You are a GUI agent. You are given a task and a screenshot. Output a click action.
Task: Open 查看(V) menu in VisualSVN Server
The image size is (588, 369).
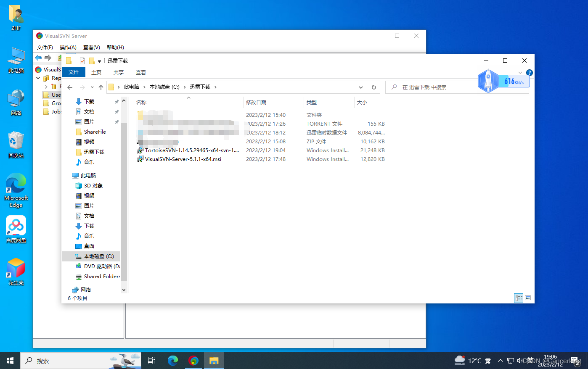(92, 47)
